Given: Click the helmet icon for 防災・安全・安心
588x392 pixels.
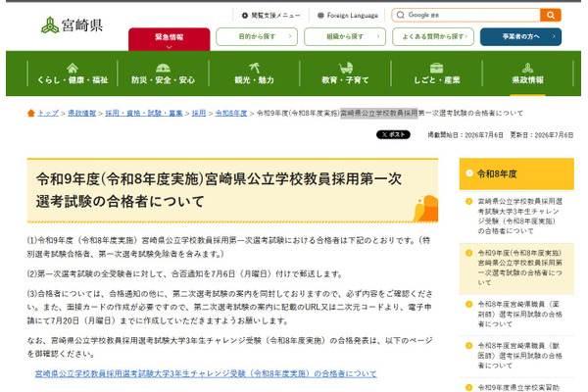Looking at the screenshot, I should tap(163, 68).
